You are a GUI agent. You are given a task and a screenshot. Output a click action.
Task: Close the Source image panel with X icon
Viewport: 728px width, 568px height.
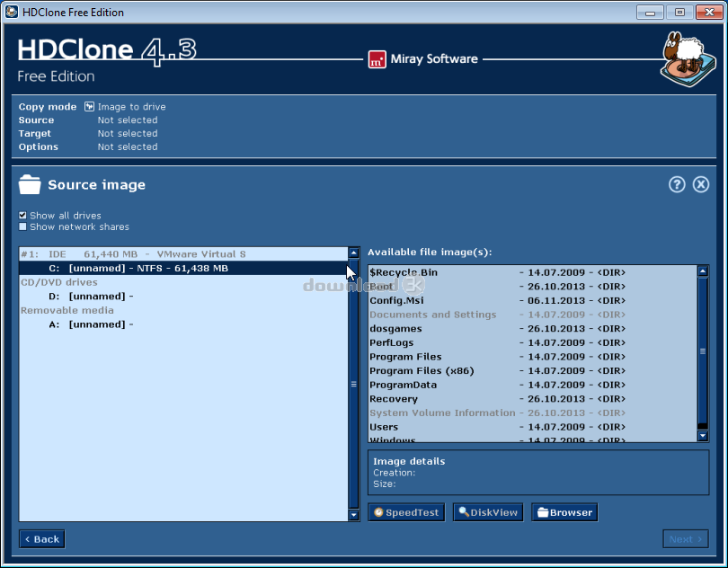701,185
